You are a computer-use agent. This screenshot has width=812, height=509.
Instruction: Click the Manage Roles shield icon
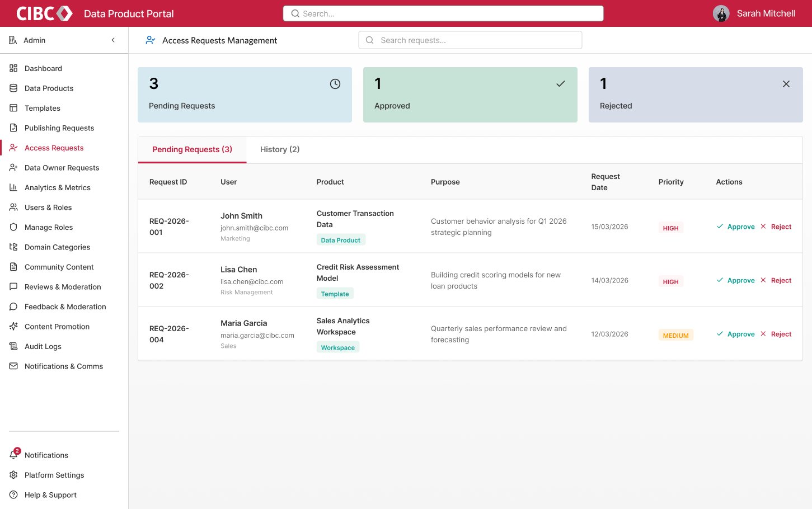coord(13,227)
